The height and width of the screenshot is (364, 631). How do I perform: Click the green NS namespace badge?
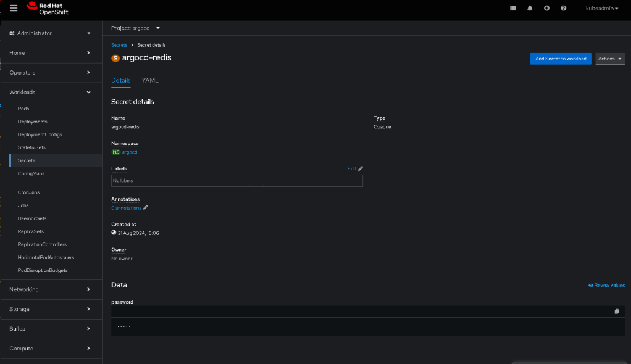tap(116, 152)
